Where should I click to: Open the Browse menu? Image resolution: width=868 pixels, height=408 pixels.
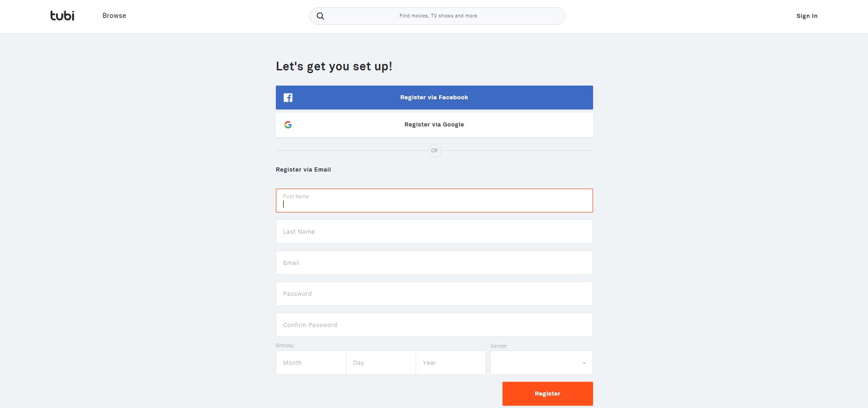[114, 16]
